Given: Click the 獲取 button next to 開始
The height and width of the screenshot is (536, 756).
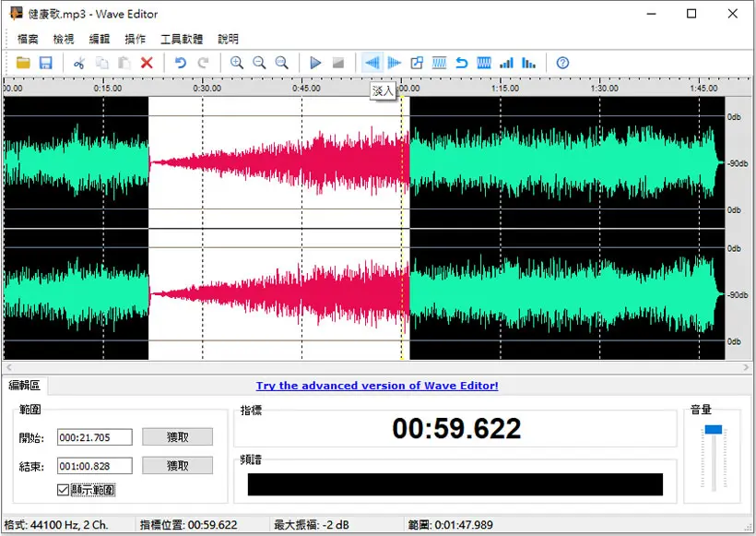Looking at the screenshot, I should coord(177,437).
